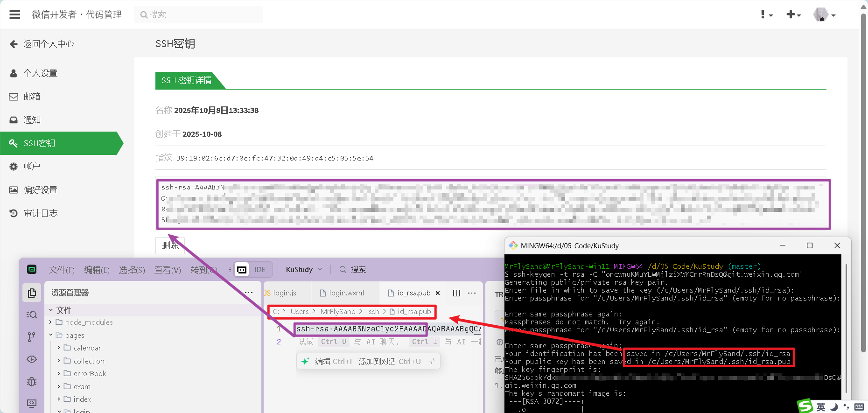Image resolution: width=868 pixels, height=413 pixels.
Task: Open the 选择(S) menu in the IDE
Action: [132, 270]
